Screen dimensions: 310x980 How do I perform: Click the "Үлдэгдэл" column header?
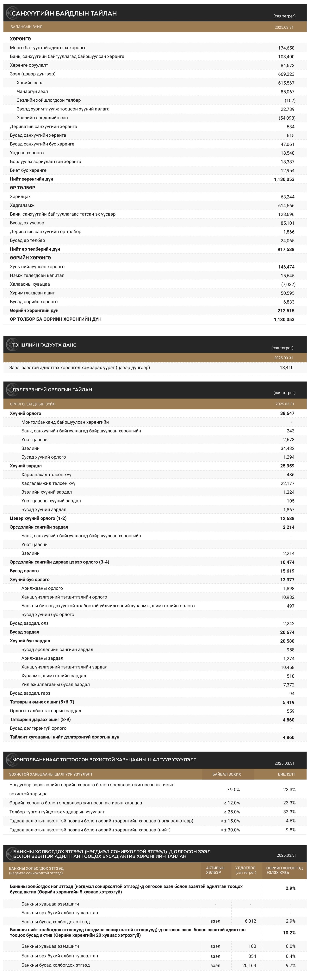coord(245,870)
